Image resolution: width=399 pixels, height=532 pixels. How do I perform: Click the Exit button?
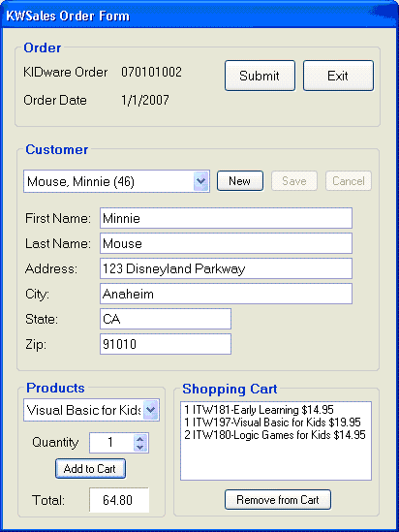pyautogui.click(x=338, y=76)
